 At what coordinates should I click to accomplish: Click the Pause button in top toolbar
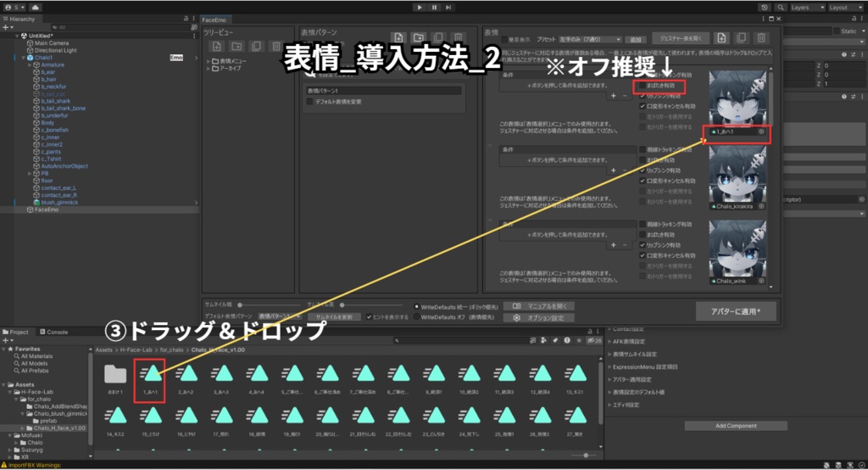434,7
